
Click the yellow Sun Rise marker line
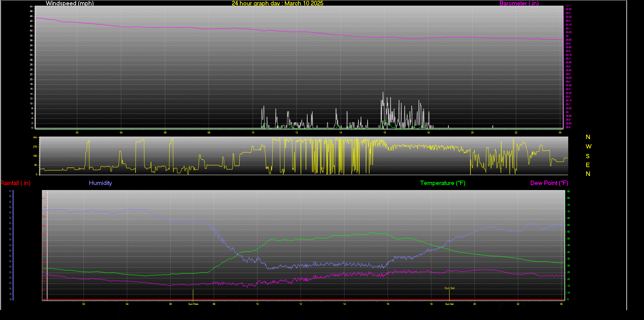(193, 295)
